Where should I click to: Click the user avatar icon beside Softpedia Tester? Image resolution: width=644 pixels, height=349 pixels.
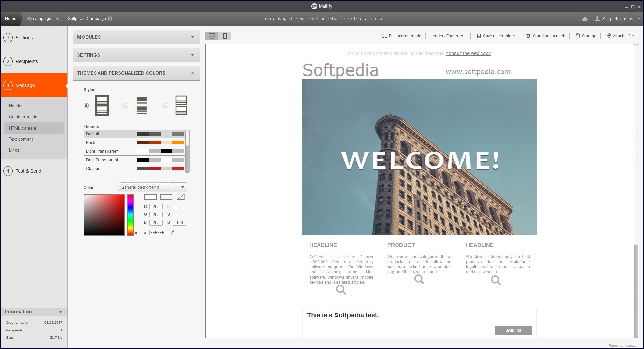(597, 19)
